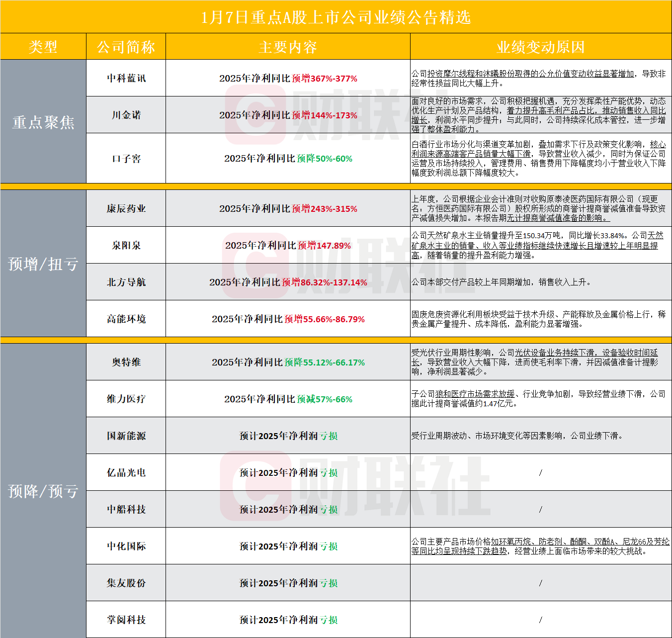Click 亿晶光电's 预计2025年净利润亏损 cell
This screenshot has height=638, width=672.
288,472
